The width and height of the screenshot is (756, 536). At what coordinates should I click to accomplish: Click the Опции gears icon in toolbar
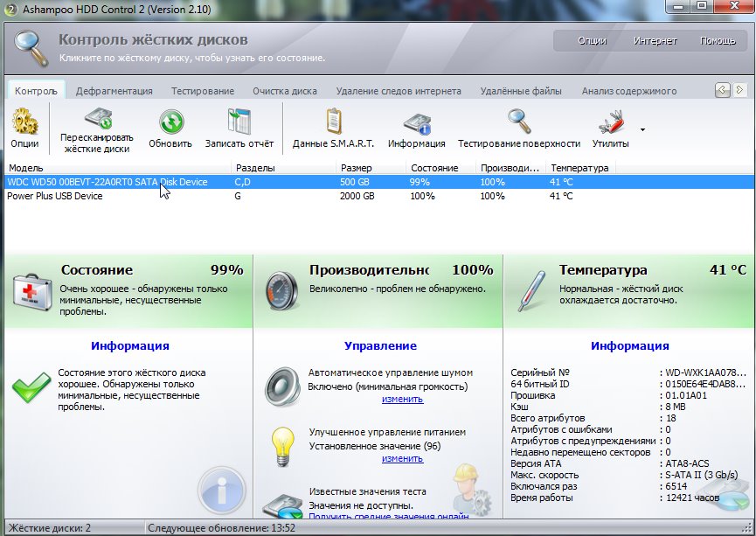(x=24, y=122)
